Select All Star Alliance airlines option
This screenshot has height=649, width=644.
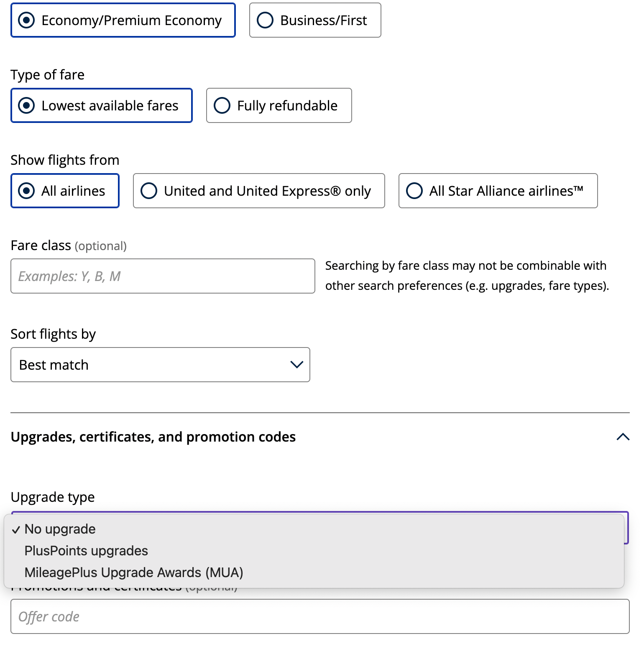click(x=414, y=191)
